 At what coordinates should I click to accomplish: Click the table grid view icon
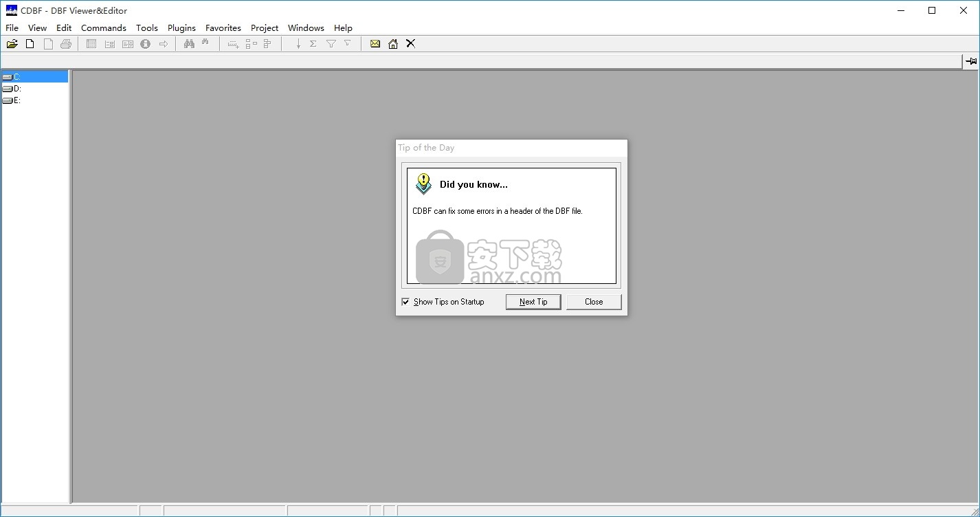pyautogui.click(x=91, y=44)
